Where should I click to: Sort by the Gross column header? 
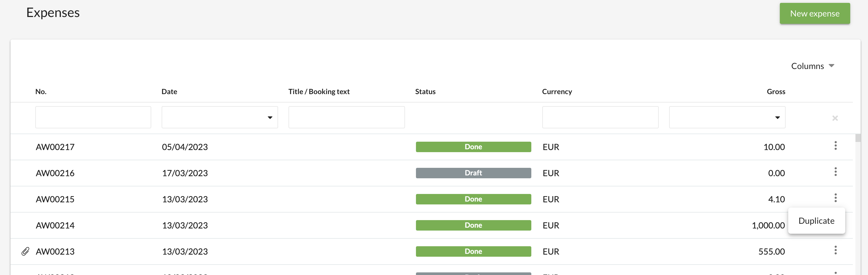coord(776,91)
